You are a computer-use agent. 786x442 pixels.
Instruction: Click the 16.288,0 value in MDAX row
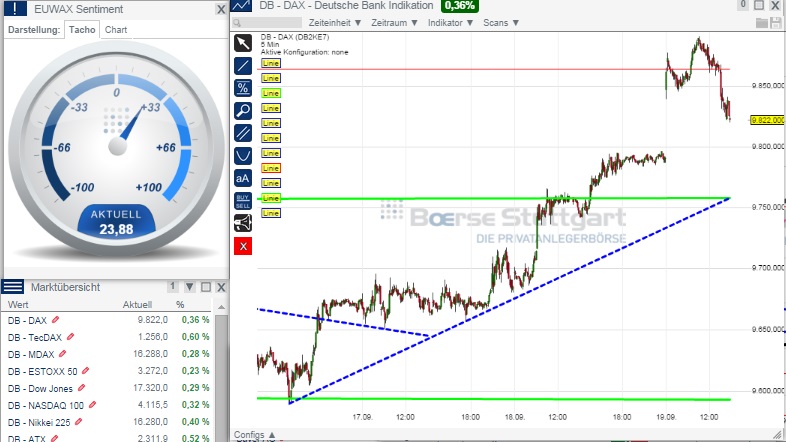pos(150,354)
